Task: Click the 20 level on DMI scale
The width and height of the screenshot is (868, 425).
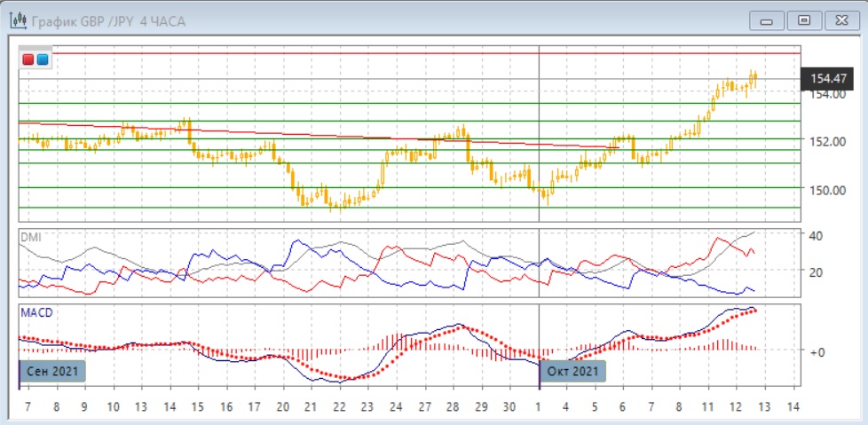Action: pos(816,272)
